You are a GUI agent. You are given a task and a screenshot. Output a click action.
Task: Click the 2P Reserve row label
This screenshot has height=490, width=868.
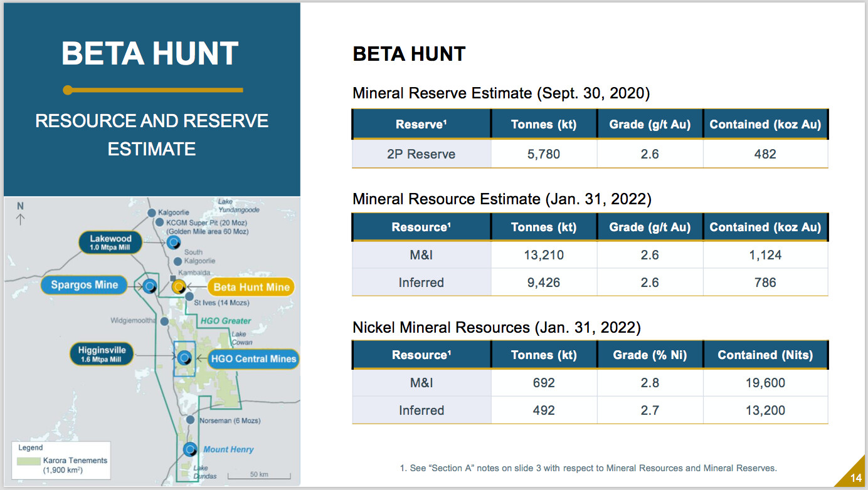(x=421, y=154)
